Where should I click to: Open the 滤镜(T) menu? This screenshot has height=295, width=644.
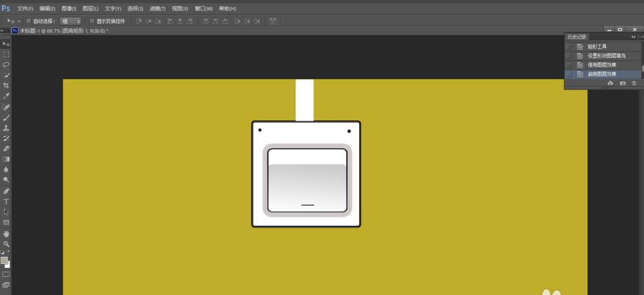coord(157,8)
